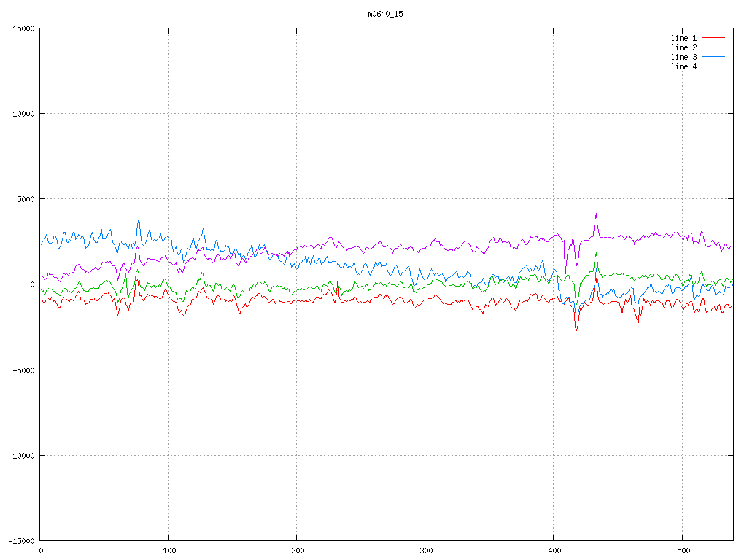Viewport: 747px width, 560px height.
Task: Select the 'line 3' legend label
Action: [684, 57]
